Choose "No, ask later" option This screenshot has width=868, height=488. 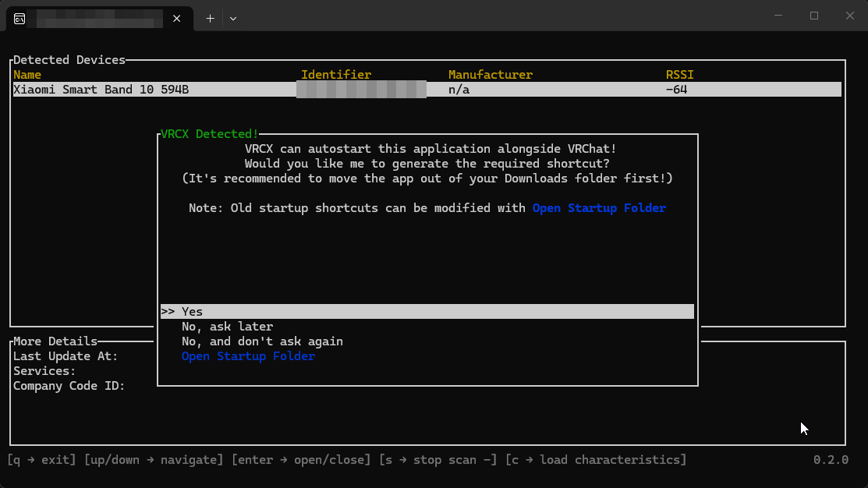coord(228,327)
